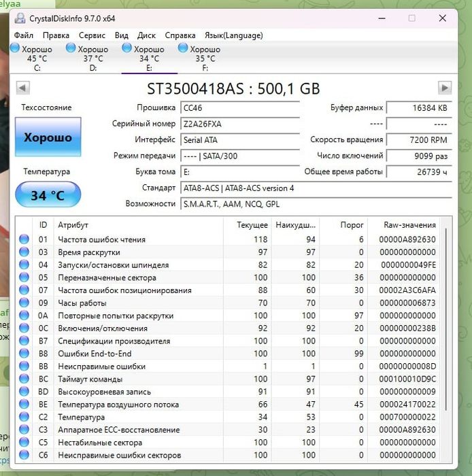Click raw value 00002A3C6AFA

click(x=407, y=290)
